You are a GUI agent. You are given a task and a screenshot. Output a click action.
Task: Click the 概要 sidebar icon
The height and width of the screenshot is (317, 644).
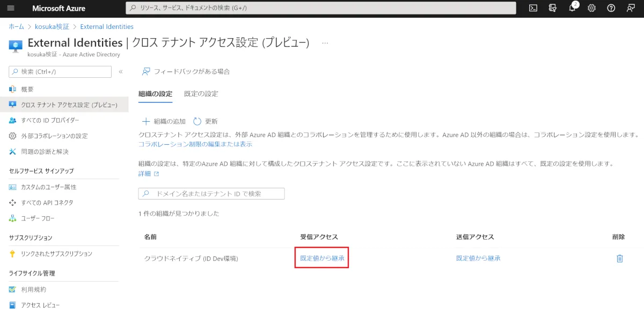pyautogui.click(x=13, y=89)
